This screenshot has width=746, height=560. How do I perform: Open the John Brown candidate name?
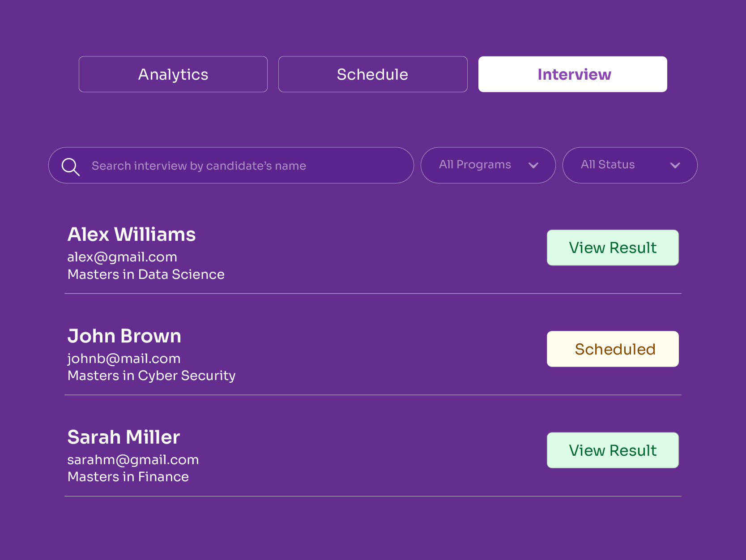point(124,336)
